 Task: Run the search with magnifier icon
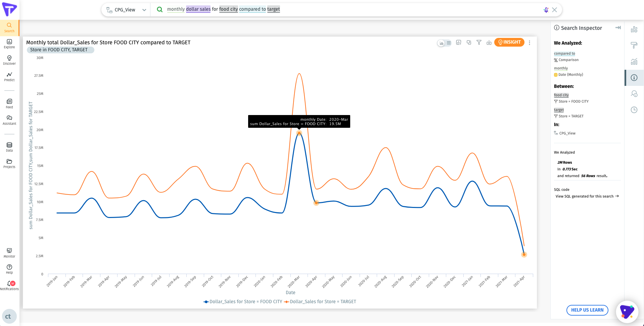160,9
